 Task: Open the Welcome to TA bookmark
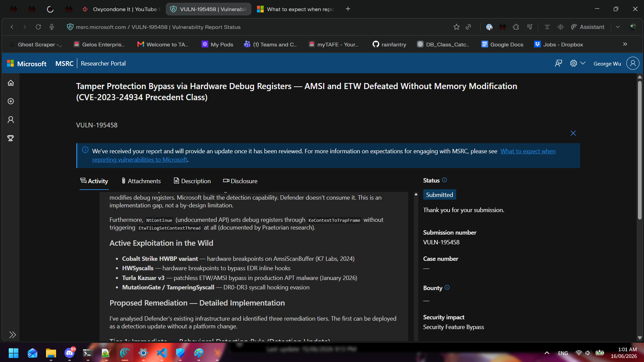pyautogui.click(x=163, y=44)
